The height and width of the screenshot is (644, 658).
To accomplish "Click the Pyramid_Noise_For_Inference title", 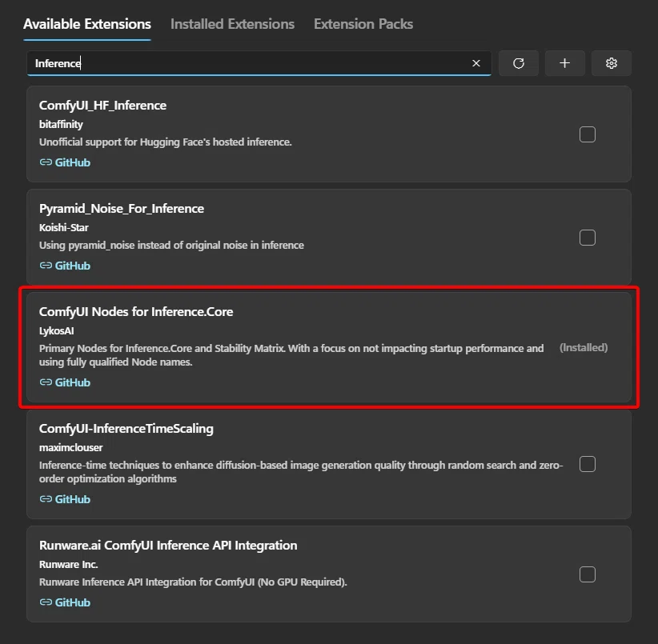I will tap(122, 208).
